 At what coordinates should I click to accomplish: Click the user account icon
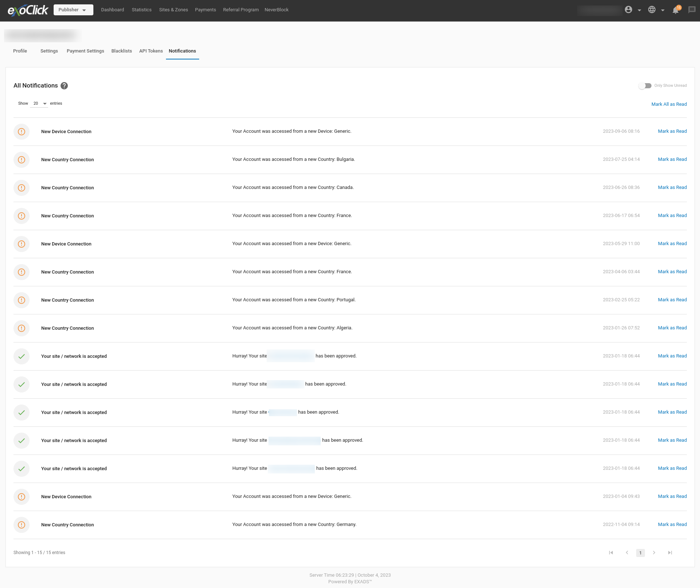pyautogui.click(x=629, y=10)
